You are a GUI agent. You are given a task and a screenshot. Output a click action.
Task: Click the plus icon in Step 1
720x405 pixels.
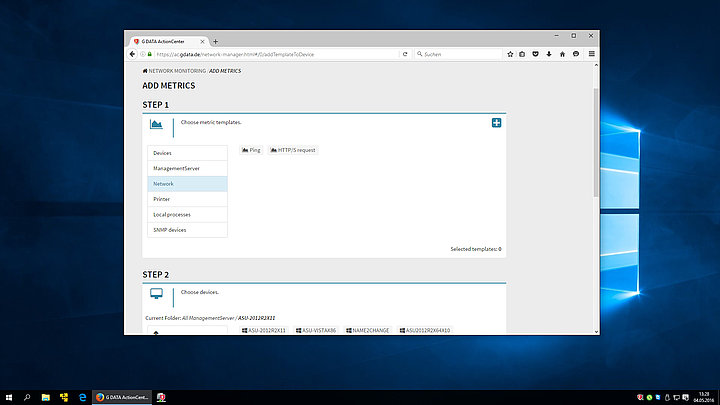click(x=497, y=122)
